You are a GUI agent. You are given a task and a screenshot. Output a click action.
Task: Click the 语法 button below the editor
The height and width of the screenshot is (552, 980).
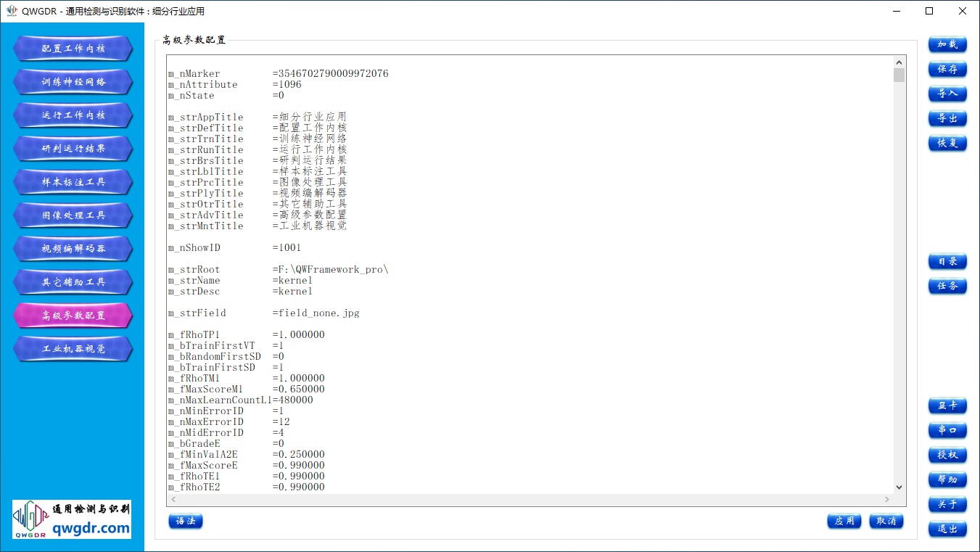point(186,521)
